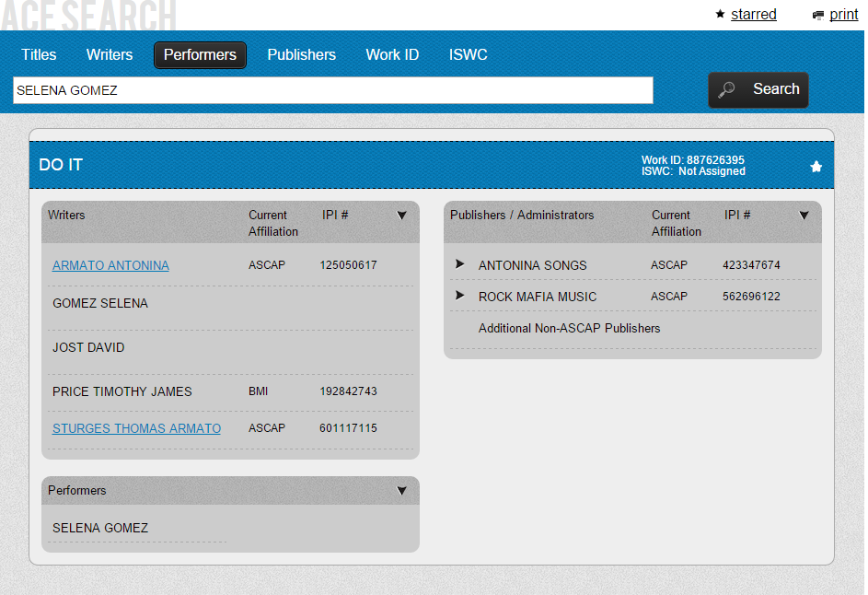Click the search field containing SELENA GOMEZ
This screenshot has width=868, height=595.
[x=332, y=90]
